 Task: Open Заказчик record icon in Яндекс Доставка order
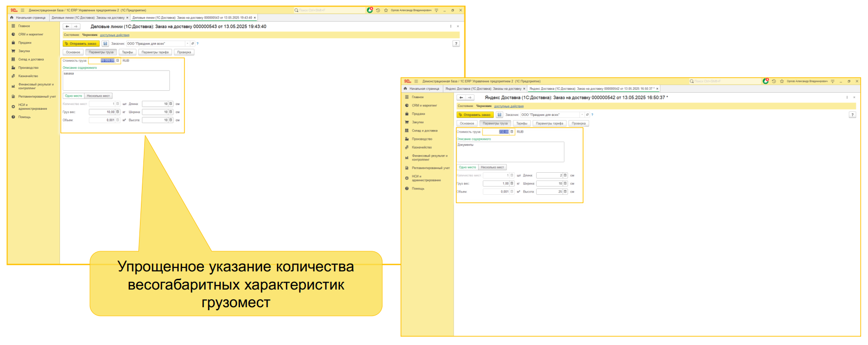tap(587, 115)
